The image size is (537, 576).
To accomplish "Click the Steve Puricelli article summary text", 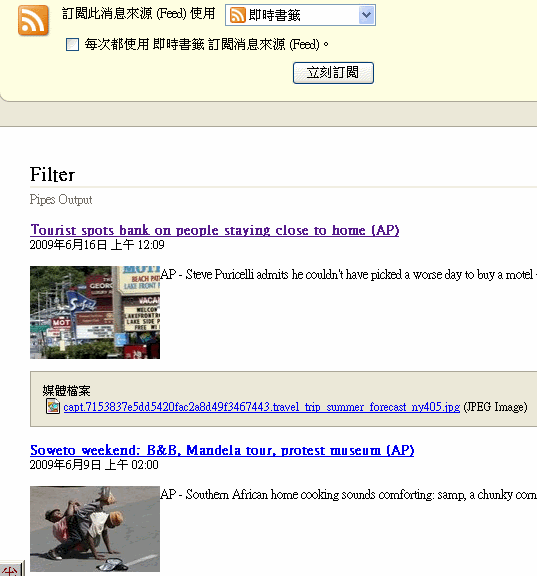I will coord(349,274).
